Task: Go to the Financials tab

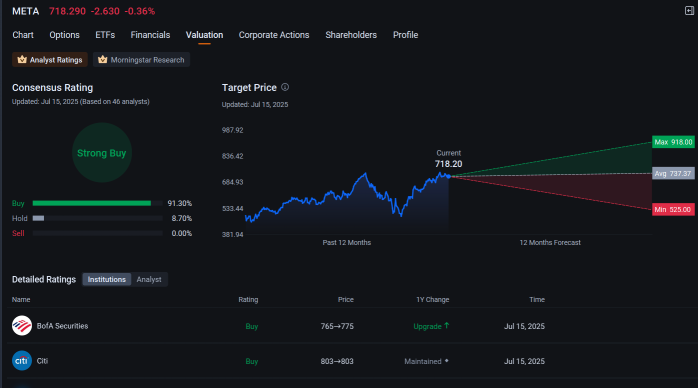Action: tap(150, 35)
